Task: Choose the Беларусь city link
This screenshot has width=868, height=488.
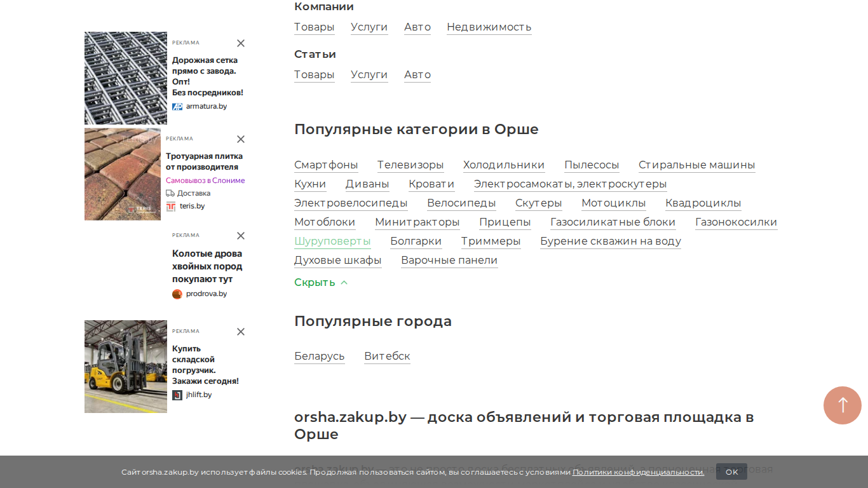Action: (320, 356)
